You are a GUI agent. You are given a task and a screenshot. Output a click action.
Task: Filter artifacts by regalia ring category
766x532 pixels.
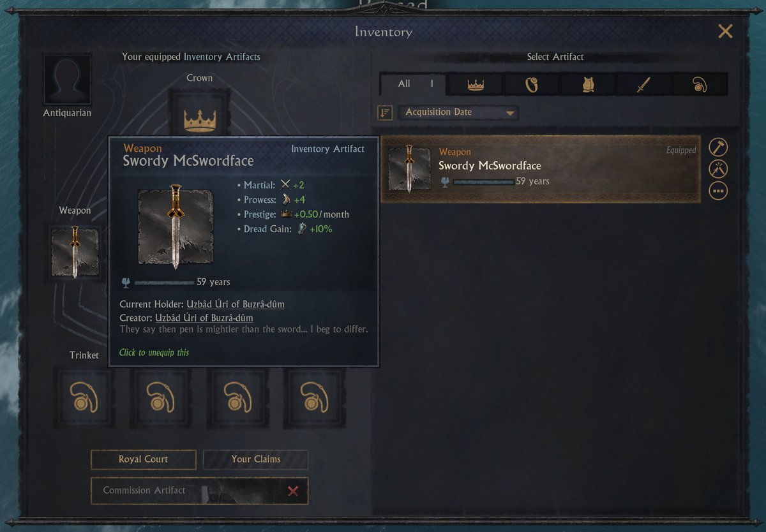point(532,84)
